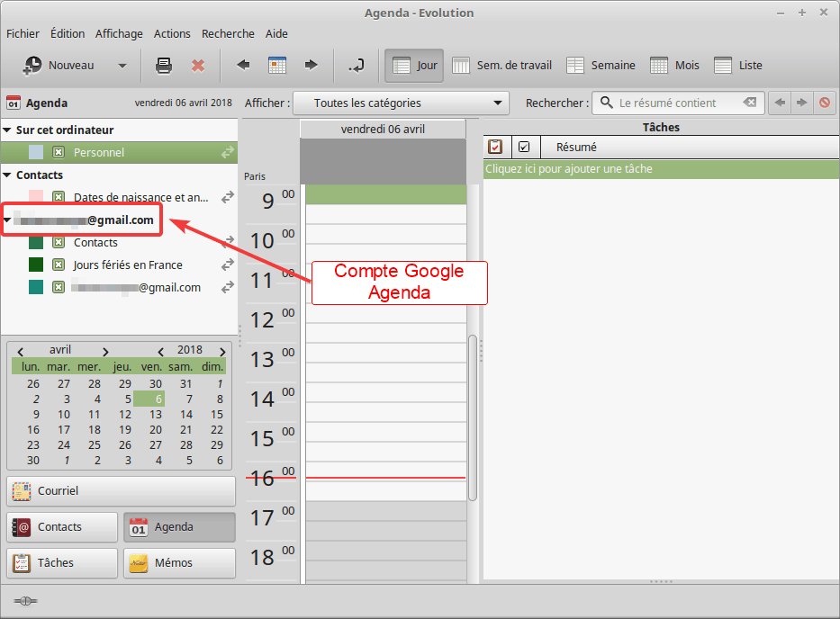Open the Toutes les catégories dropdown
The image size is (840, 619).
pyautogui.click(x=402, y=103)
